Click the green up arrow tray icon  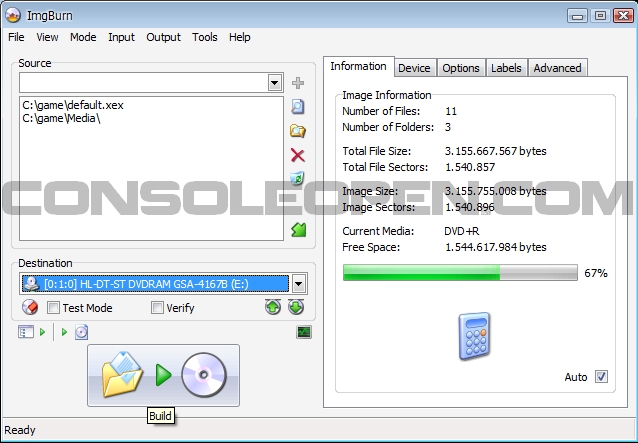pyautogui.click(x=273, y=307)
